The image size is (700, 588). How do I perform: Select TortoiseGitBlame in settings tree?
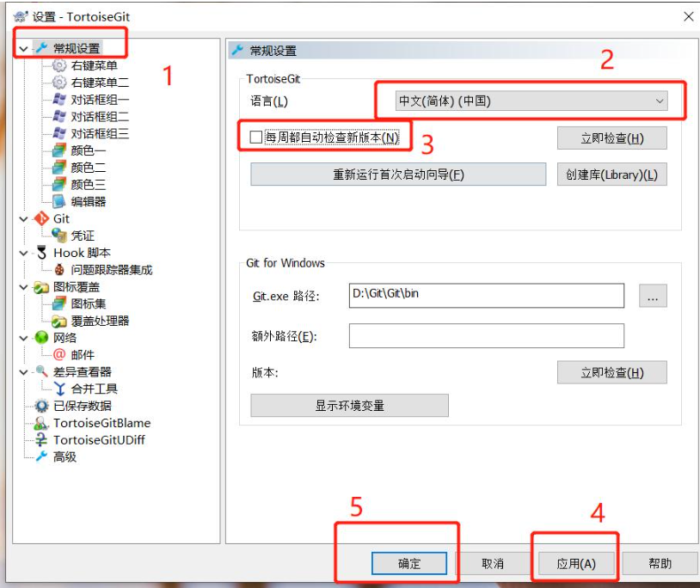click(102, 423)
